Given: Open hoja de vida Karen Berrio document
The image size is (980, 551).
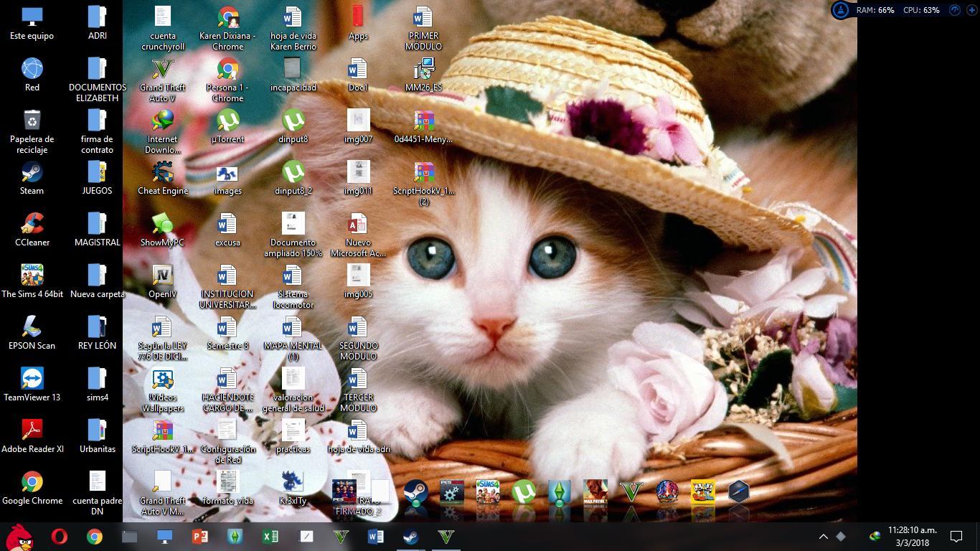Looking at the screenshot, I should pyautogui.click(x=293, y=28).
